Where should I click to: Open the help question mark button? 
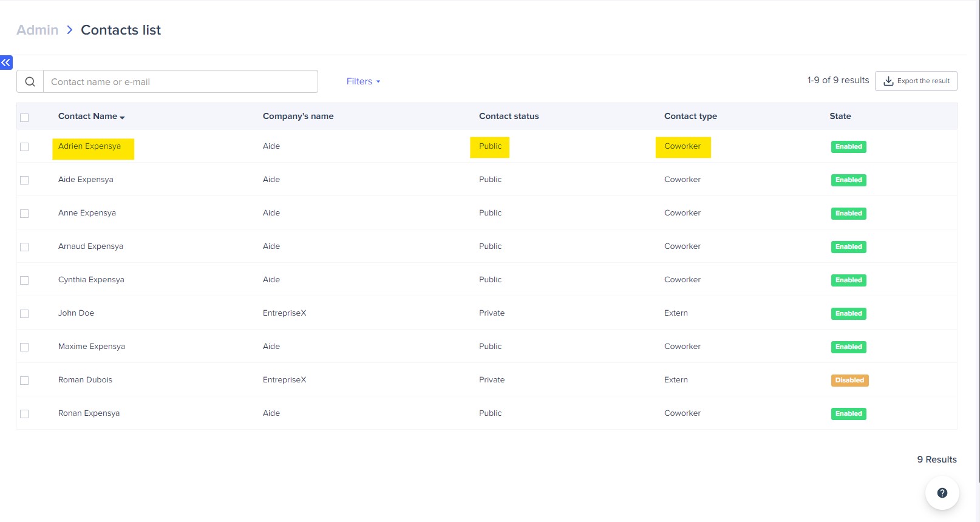click(942, 493)
